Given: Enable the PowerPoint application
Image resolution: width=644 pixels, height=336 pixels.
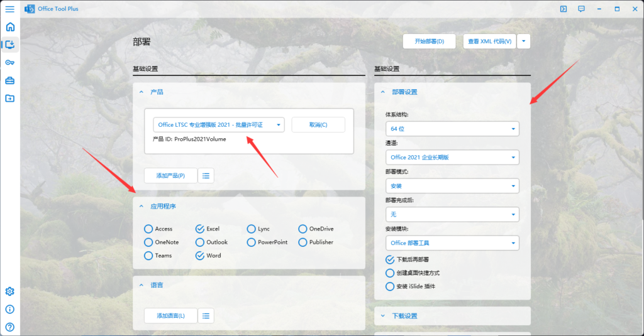Looking at the screenshot, I should pos(267,242).
